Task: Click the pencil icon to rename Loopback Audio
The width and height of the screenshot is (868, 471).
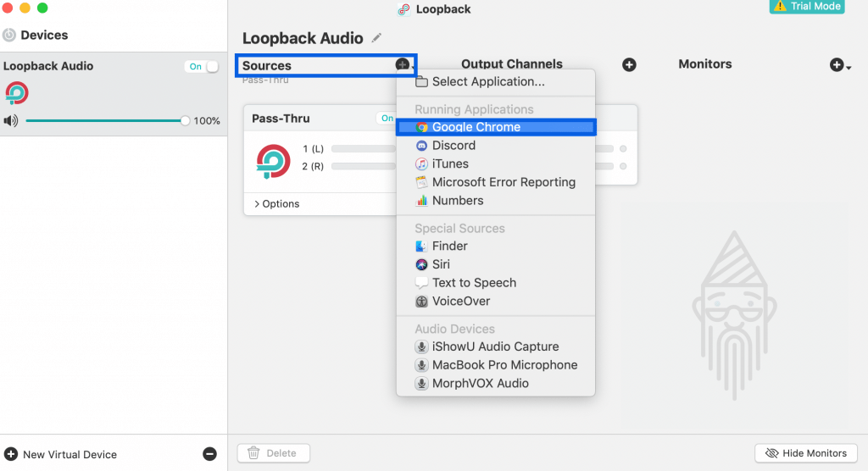Action: pos(376,37)
